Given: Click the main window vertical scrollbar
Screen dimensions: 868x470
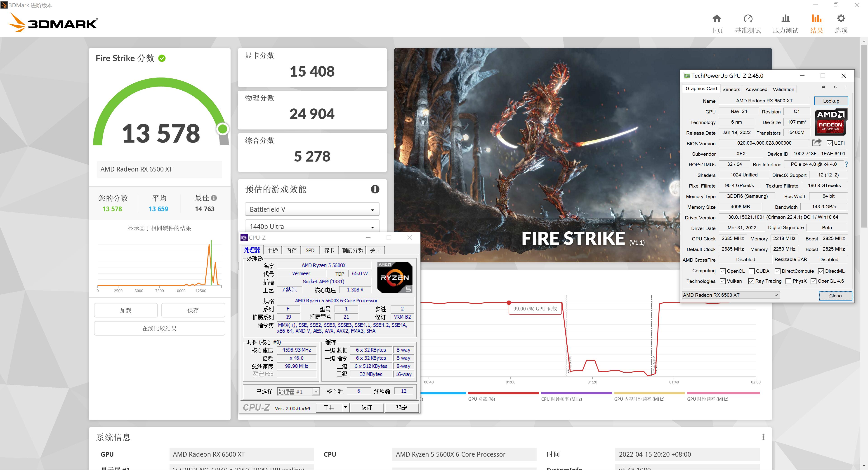Looking at the screenshot, I should pyautogui.click(x=864, y=135).
